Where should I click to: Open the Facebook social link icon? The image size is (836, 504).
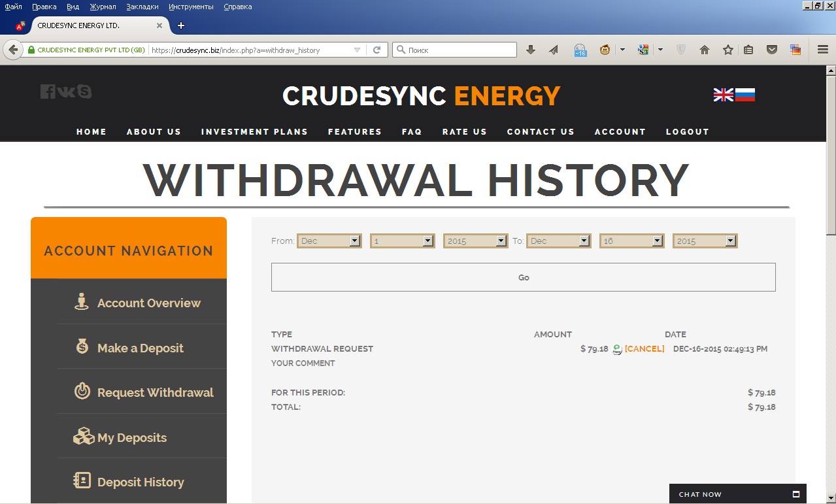coord(48,92)
